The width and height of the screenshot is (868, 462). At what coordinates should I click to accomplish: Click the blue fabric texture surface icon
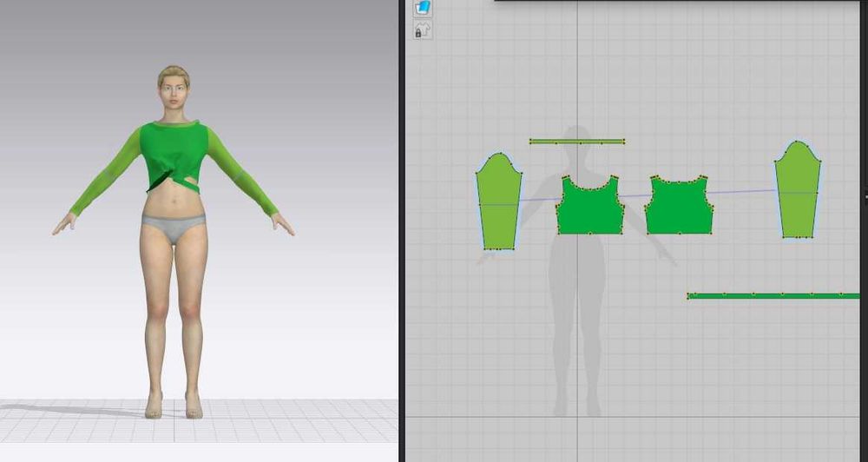click(423, 8)
